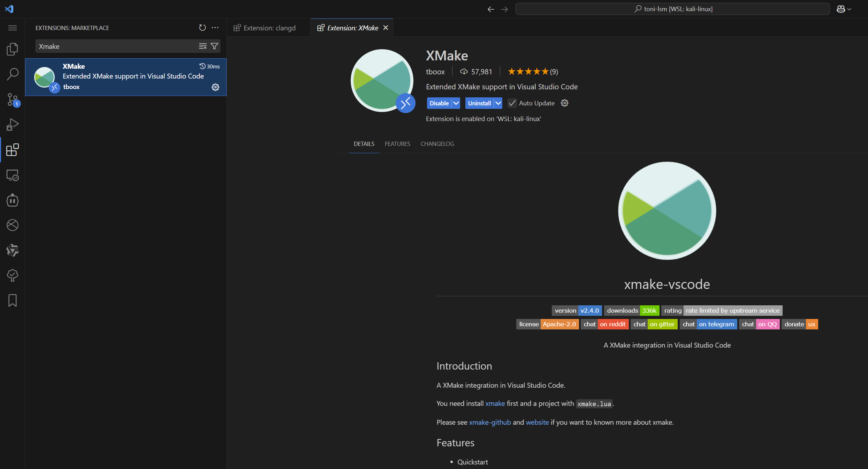Click the rating rate limited badge
The width and height of the screenshot is (868, 469).
(x=722, y=311)
